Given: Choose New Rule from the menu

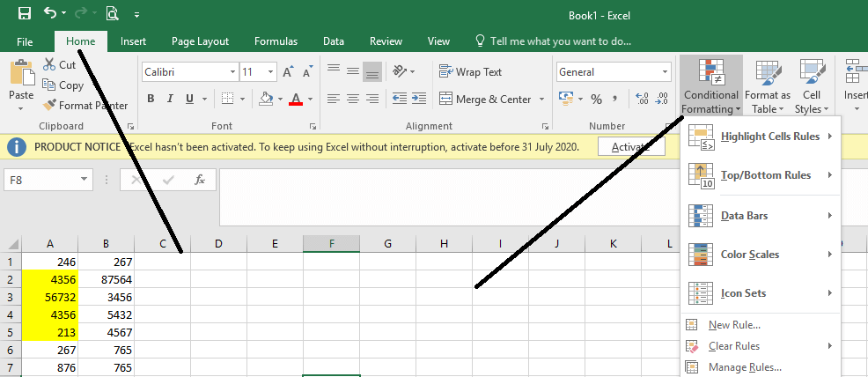Looking at the screenshot, I should pos(734,325).
